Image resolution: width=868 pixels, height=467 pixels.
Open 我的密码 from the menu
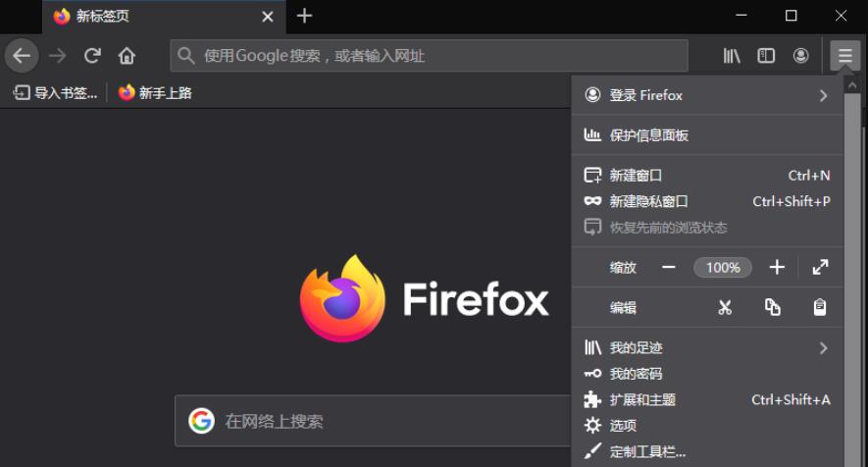[707, 374]
